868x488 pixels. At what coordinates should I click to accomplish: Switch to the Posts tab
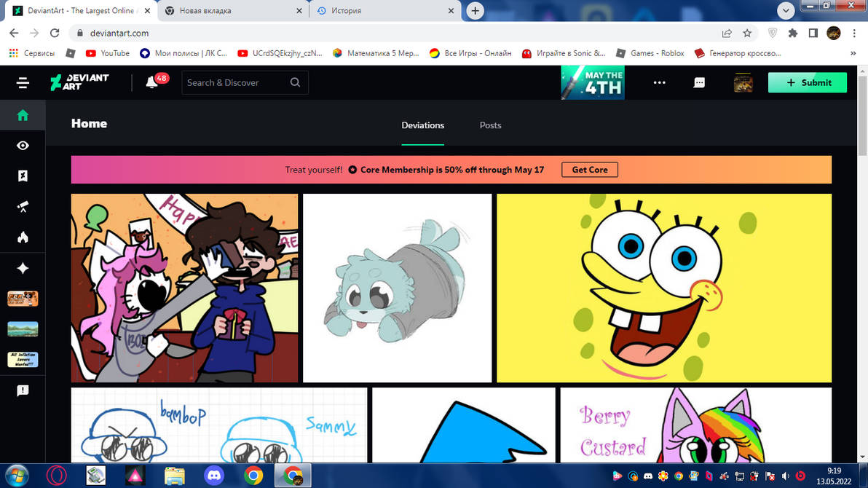point(490,125)
